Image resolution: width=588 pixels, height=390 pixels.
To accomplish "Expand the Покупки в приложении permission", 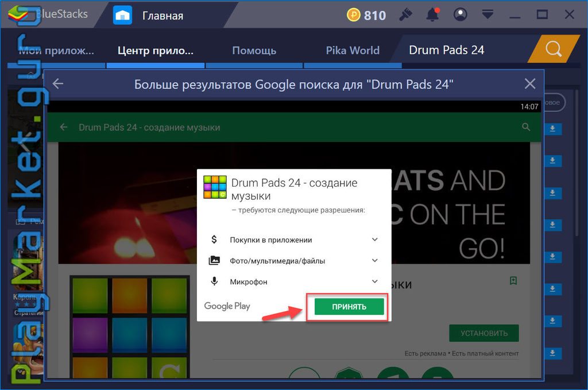I will click(374, 240).
